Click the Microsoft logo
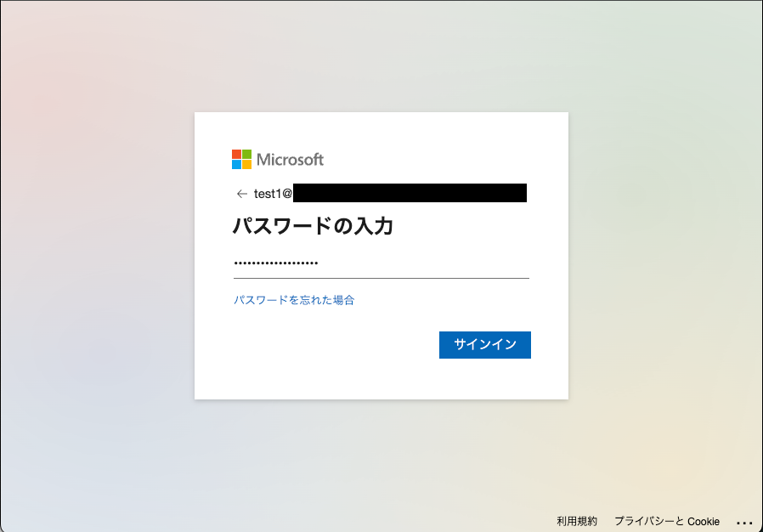Image resolution: width=763 pixels, height=532 pixels. pos(277,159)
